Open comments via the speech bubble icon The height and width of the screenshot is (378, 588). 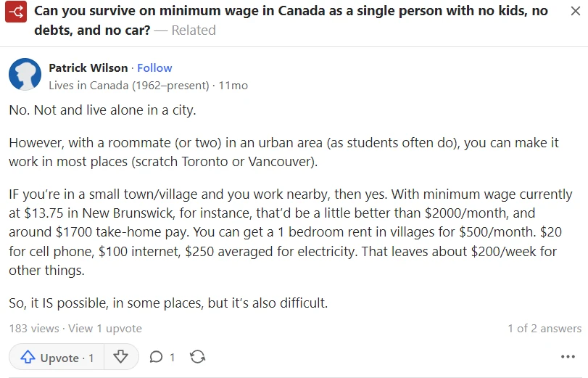click(x=156, y=357)
